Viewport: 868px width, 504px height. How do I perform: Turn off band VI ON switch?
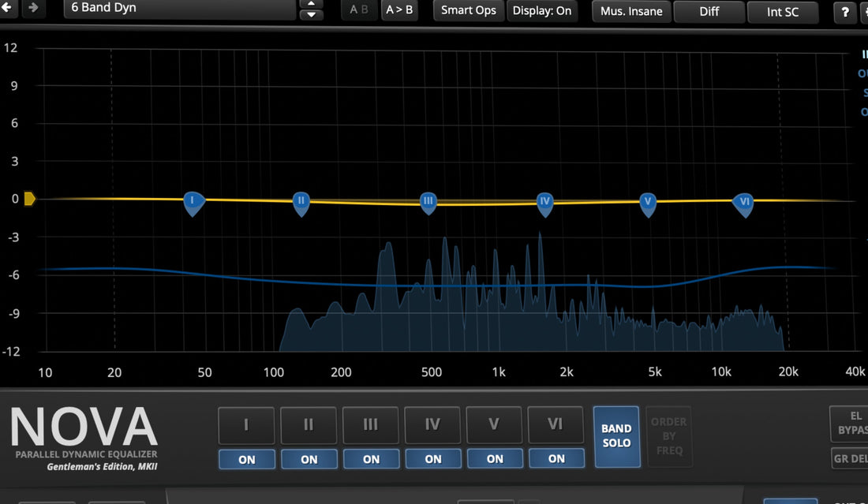click(x=556, y=459)
